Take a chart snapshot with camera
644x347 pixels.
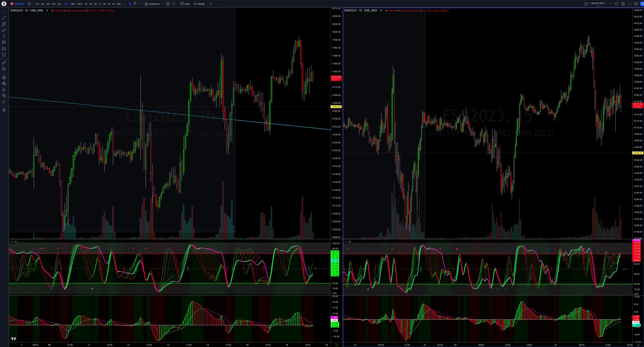(x=636, y=4)
